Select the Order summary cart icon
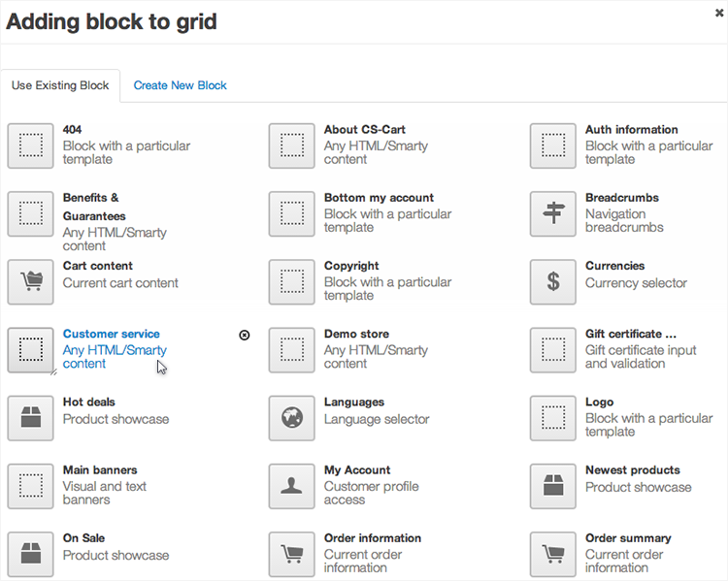Viewport: 728px width, 581px height. click(553, 554)
